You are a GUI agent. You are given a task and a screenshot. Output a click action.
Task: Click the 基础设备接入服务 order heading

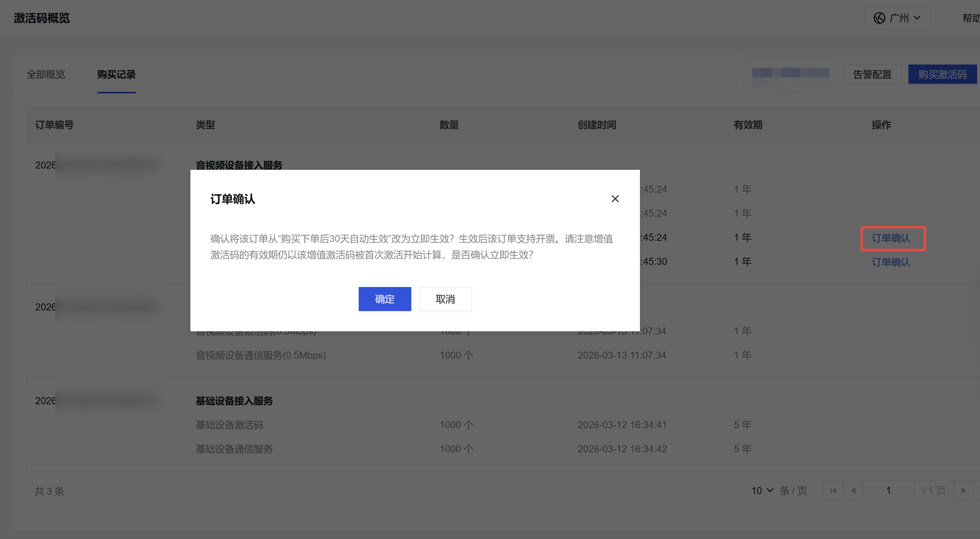coord(234,401)
